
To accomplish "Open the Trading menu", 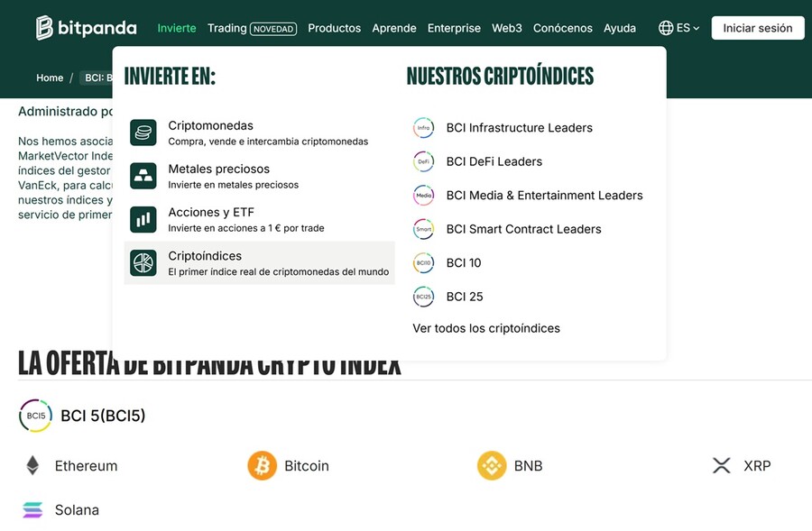I will pyautogui.click(x=226, y=28).
